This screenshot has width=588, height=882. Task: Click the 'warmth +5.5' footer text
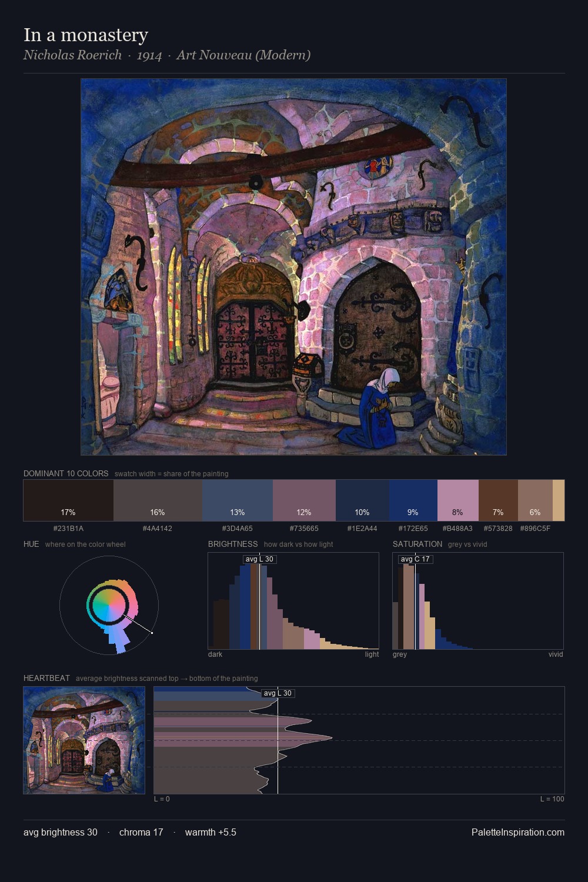pyautogui.click(x=211, y=832)
